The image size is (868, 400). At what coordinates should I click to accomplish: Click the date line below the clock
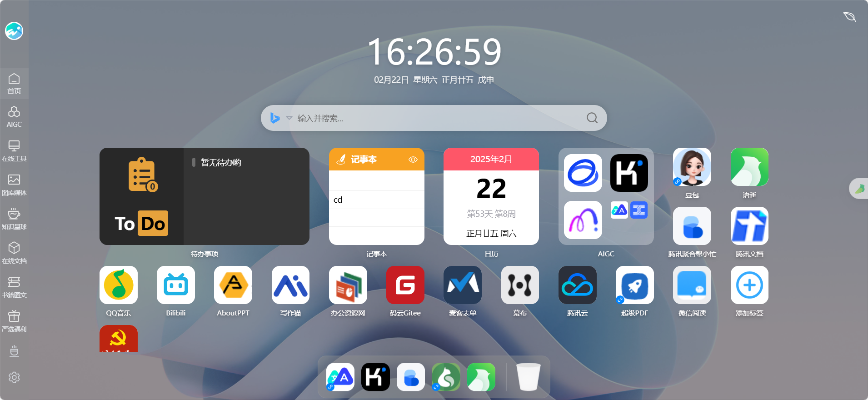click(434, 80)
